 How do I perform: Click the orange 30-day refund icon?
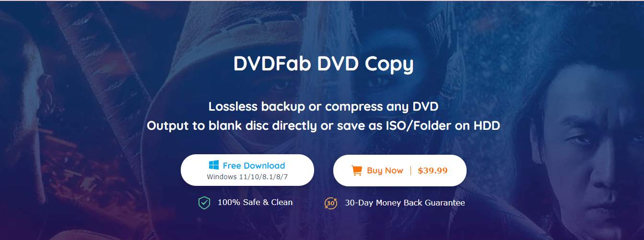[331, 203]
